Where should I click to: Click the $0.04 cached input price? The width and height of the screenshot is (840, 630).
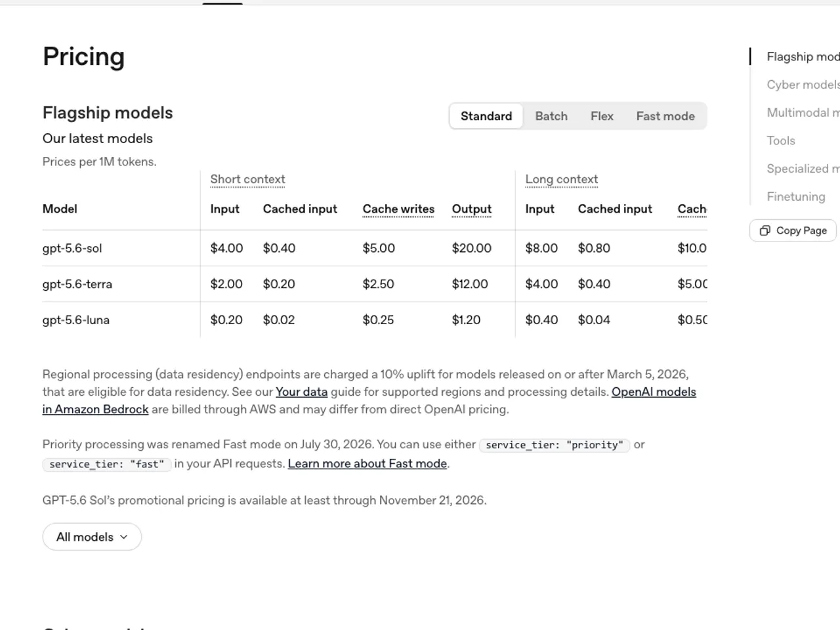[x=594, y=320]
